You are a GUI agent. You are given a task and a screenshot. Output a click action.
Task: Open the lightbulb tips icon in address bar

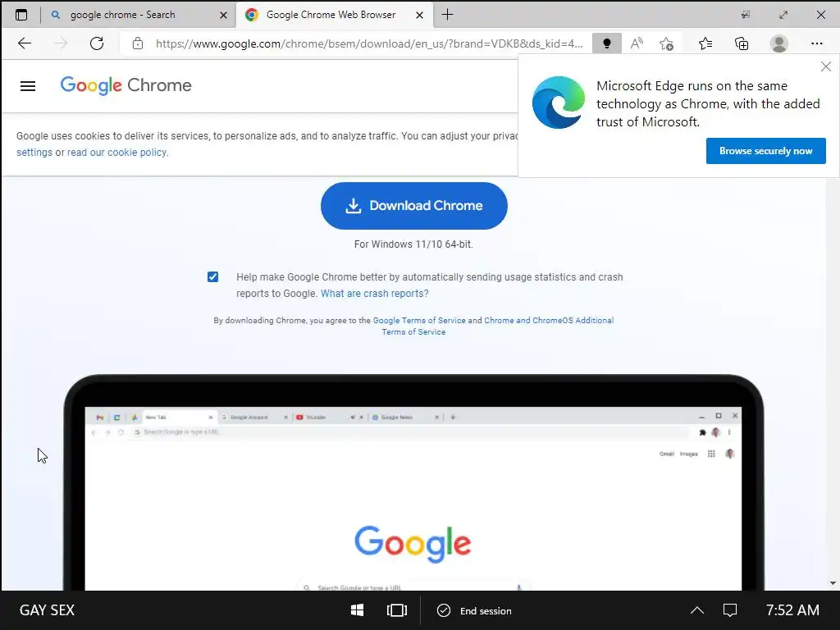[607, 43]
